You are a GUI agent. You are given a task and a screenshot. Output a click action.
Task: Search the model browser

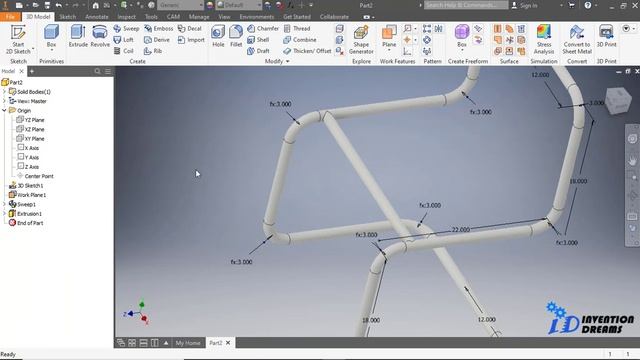pos(98,71)
